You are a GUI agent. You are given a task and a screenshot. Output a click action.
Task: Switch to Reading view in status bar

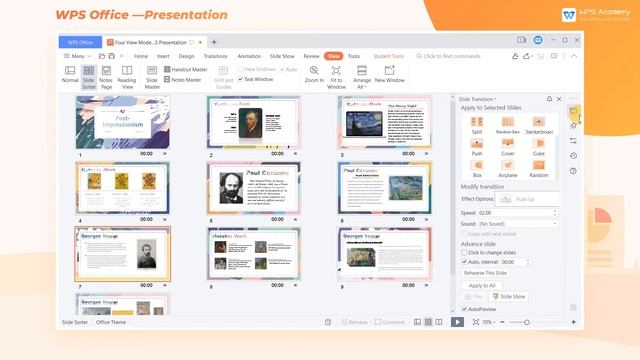click(439, 322)
